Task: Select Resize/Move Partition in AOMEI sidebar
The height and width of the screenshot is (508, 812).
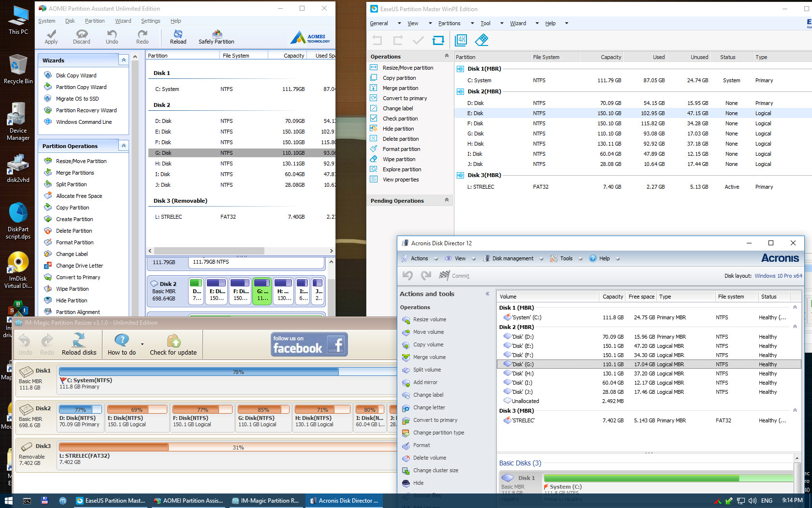Action: (81, 161)
